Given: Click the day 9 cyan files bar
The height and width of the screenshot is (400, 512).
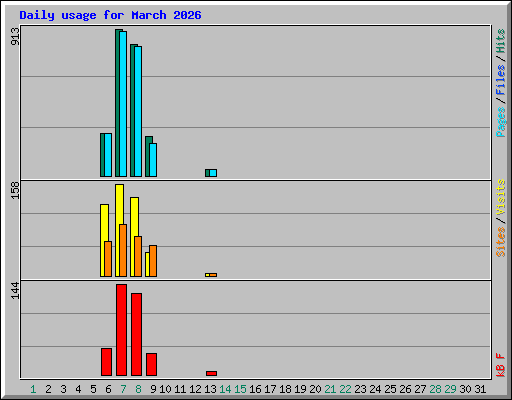Looking at the screenshot, I should [153, 160].
